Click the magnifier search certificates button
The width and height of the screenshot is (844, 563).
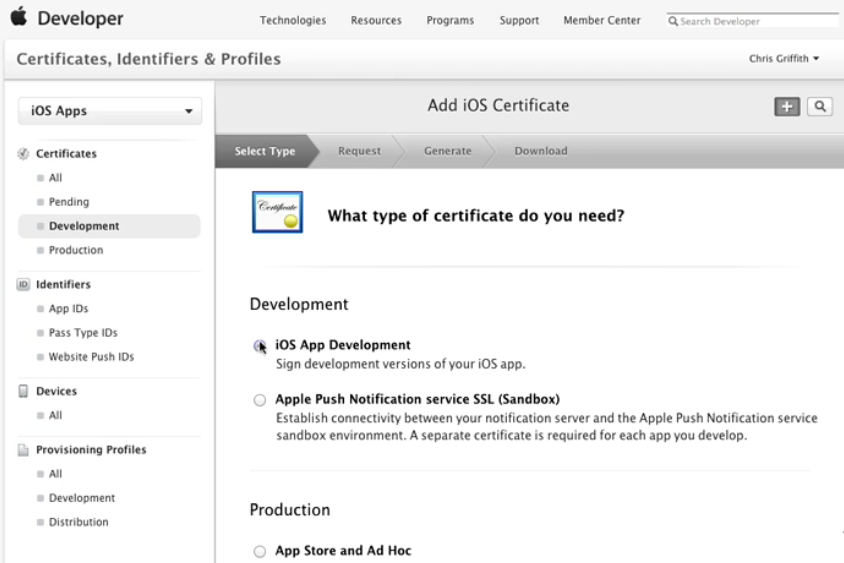click(x=820, y=107)
